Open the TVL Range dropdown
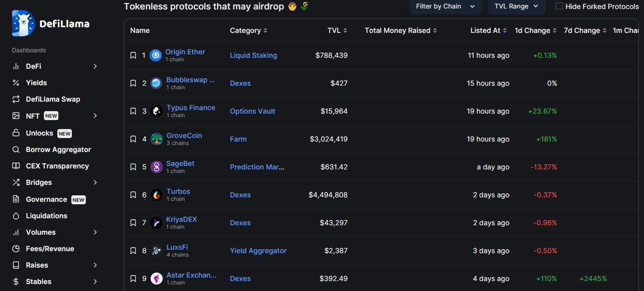 516,6
